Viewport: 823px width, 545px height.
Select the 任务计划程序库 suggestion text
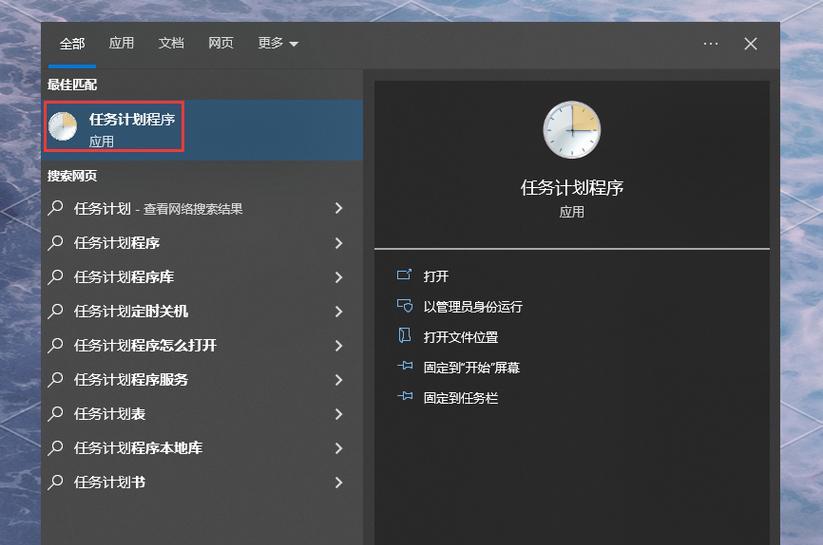click(x=123, y=277)
